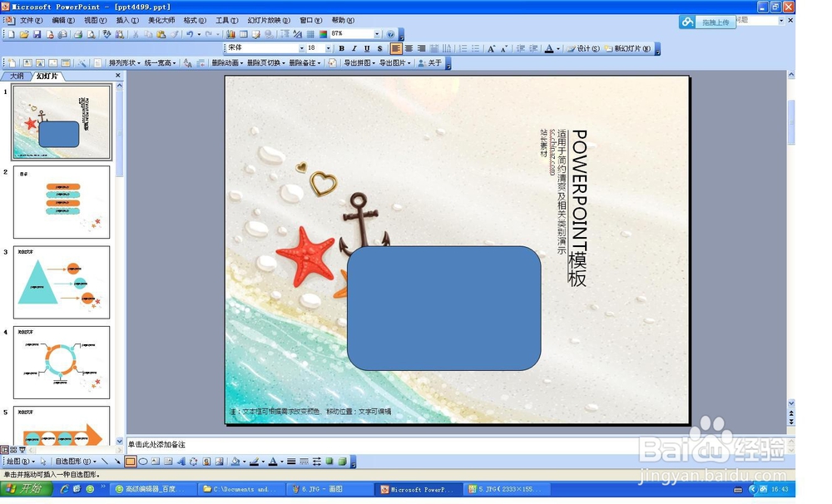Toggle center text alignment

(x=409, y=48)
